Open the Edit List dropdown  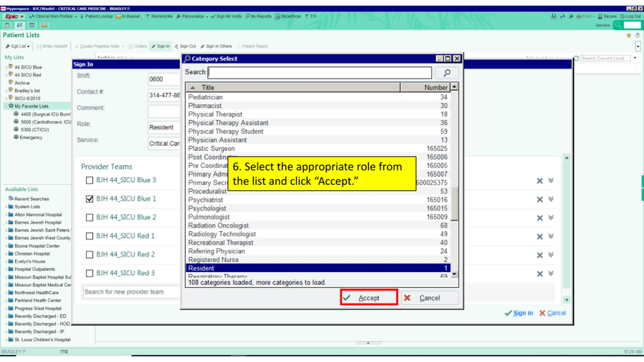(x=18, y=46)
